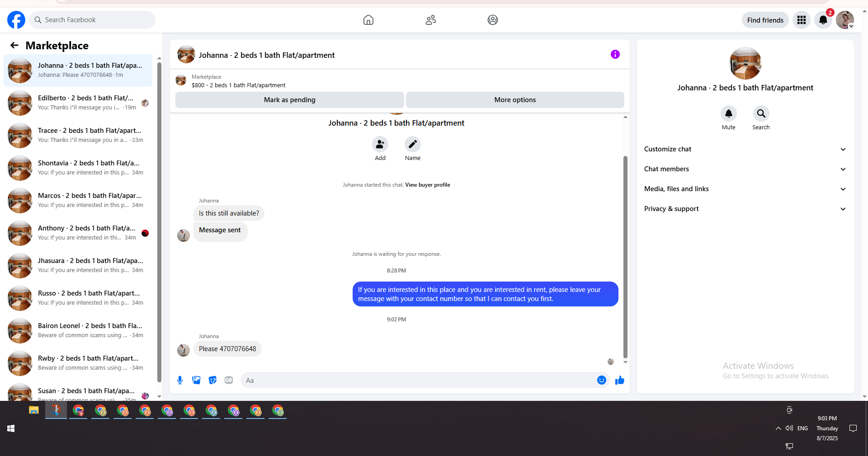Open the Jhasuara conversation

pos(78,266)
